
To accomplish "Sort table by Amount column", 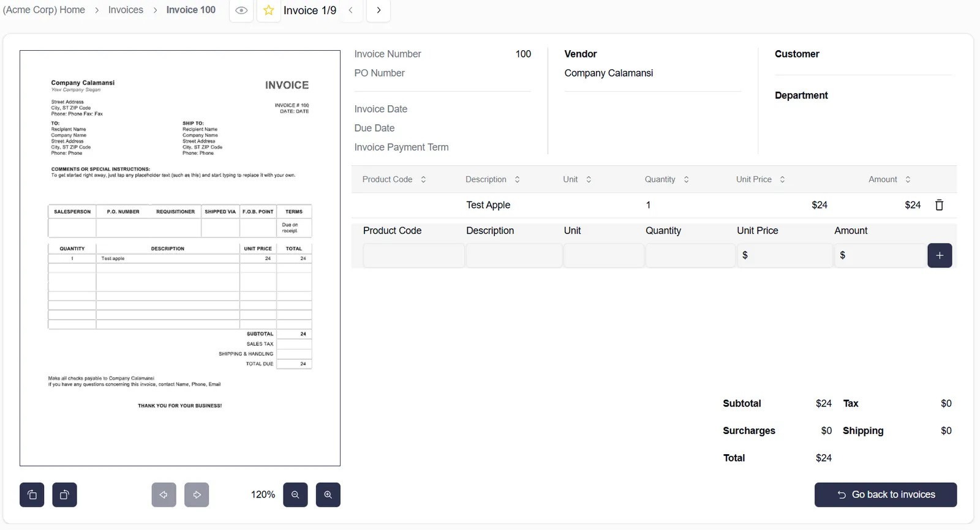I will point(889,179).
